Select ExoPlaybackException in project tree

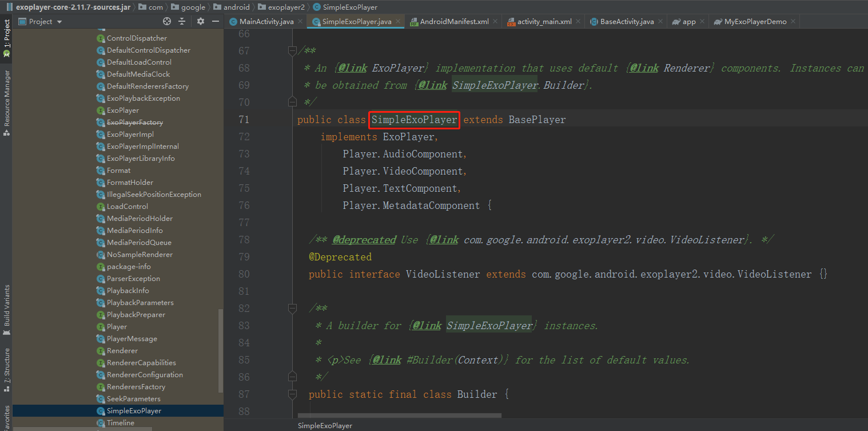click(143, 98)
